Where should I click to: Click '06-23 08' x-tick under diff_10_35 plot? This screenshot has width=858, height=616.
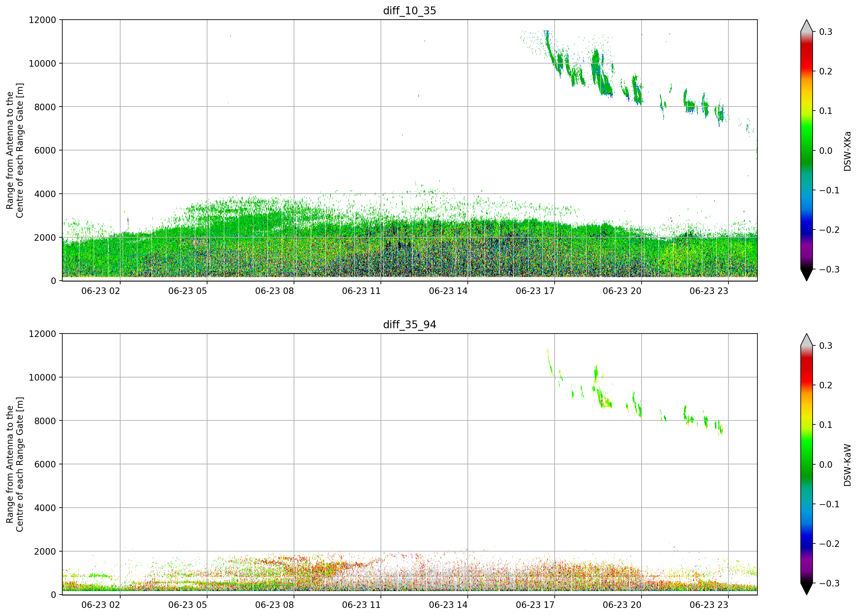[x=275, y=291]
